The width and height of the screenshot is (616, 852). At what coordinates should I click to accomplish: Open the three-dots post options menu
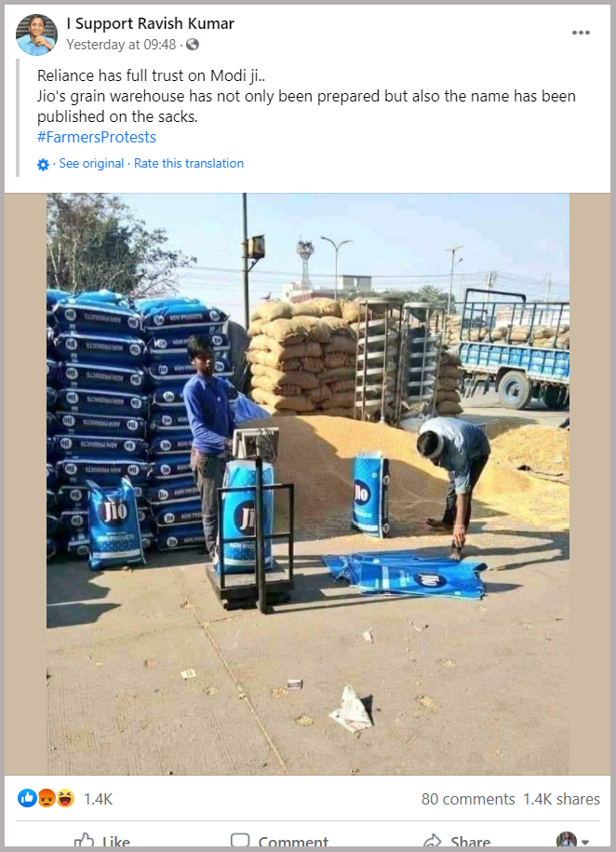(x=581, y=33)
